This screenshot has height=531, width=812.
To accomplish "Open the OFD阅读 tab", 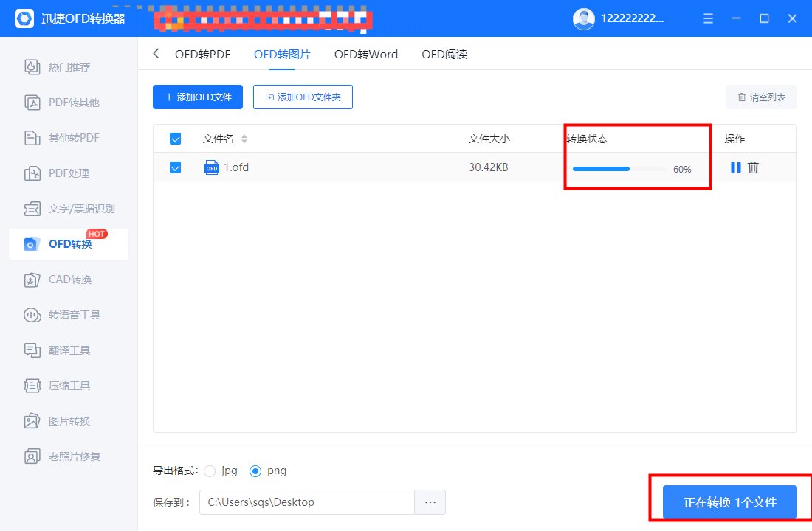I will click(x=444, y=54).
